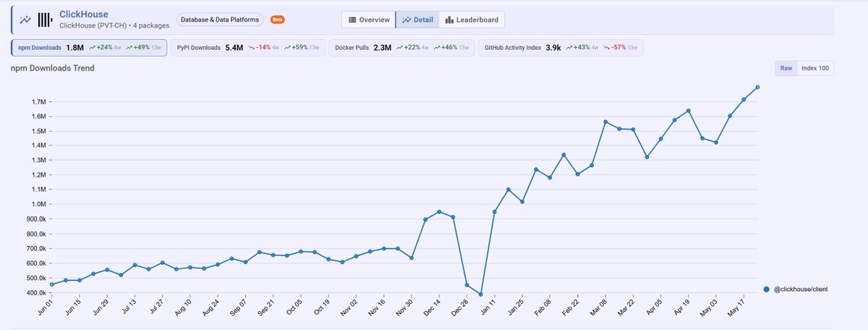
Task: Select the Docker Pulls metric card
Action: tap(400, 48)
